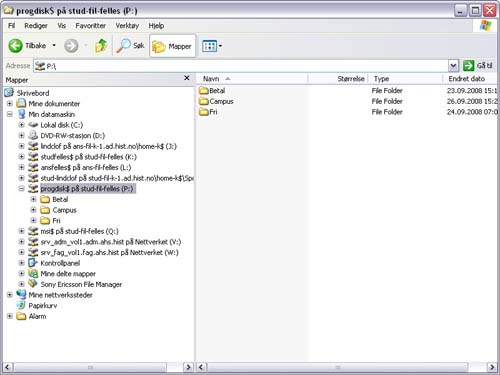Screen dimensions: 500x375
Task: Click the Mapper pane scroll-left arrow
Action: (8, 367)
